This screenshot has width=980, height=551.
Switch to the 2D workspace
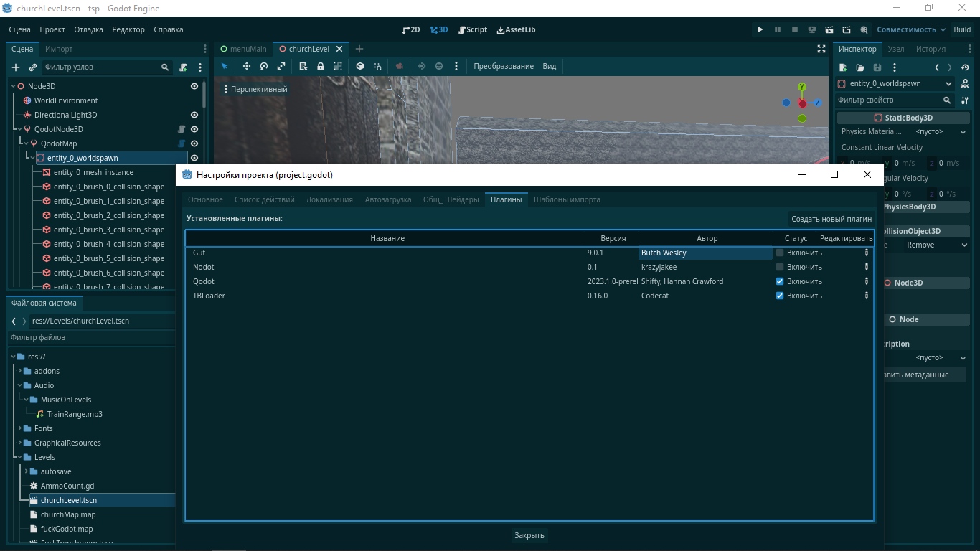[x=411, y=29]
